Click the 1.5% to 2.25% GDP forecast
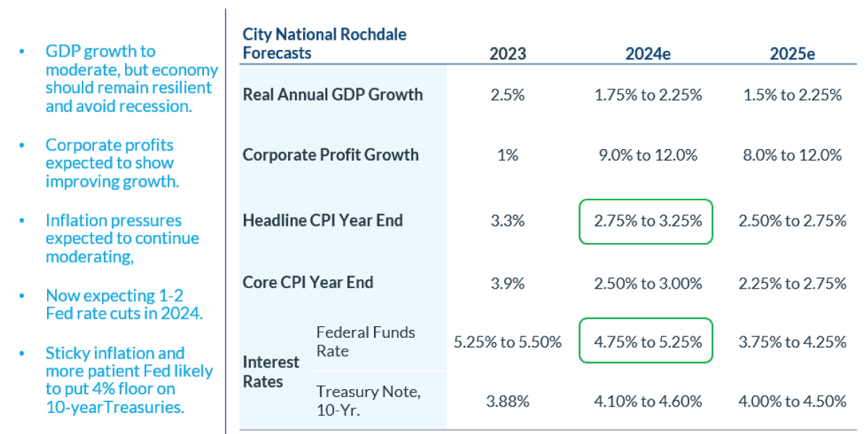Viewport: 868px width, 434px height. [x=792, y=95]
